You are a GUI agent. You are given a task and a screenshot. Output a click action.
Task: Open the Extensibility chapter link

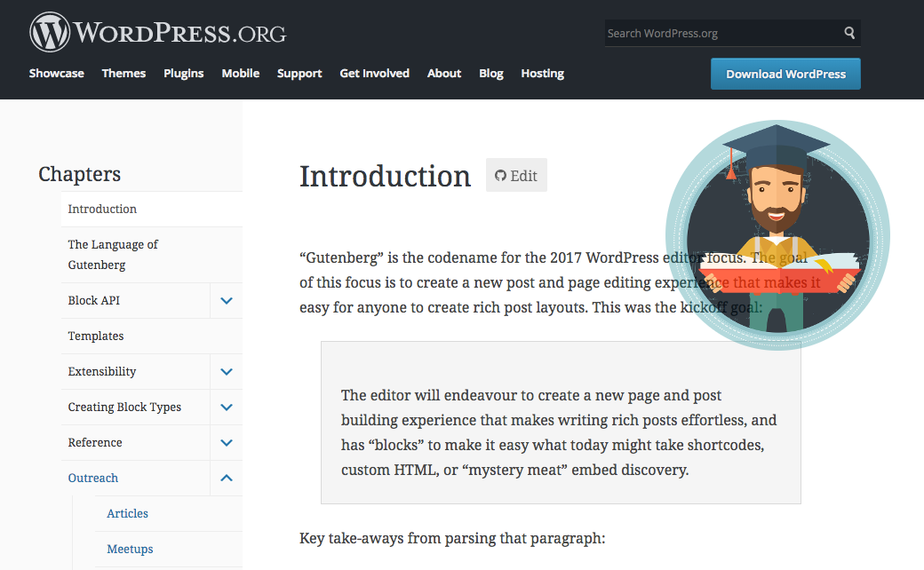102,371
